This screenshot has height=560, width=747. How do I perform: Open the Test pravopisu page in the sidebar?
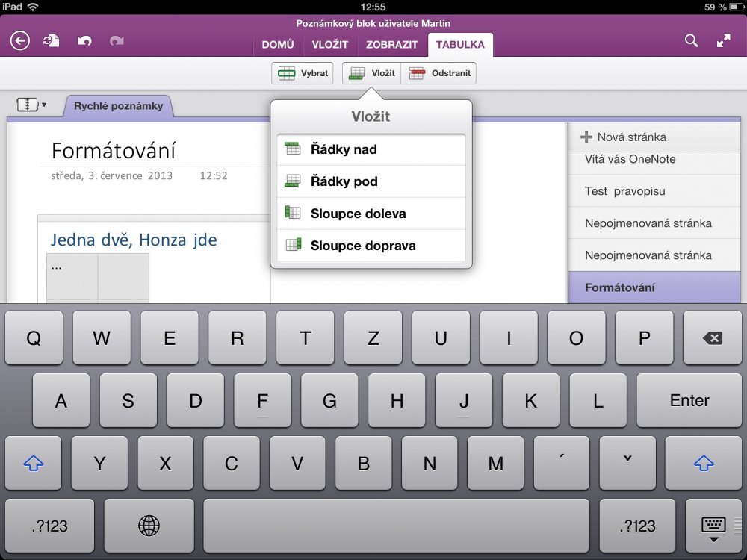pos(654,191)
